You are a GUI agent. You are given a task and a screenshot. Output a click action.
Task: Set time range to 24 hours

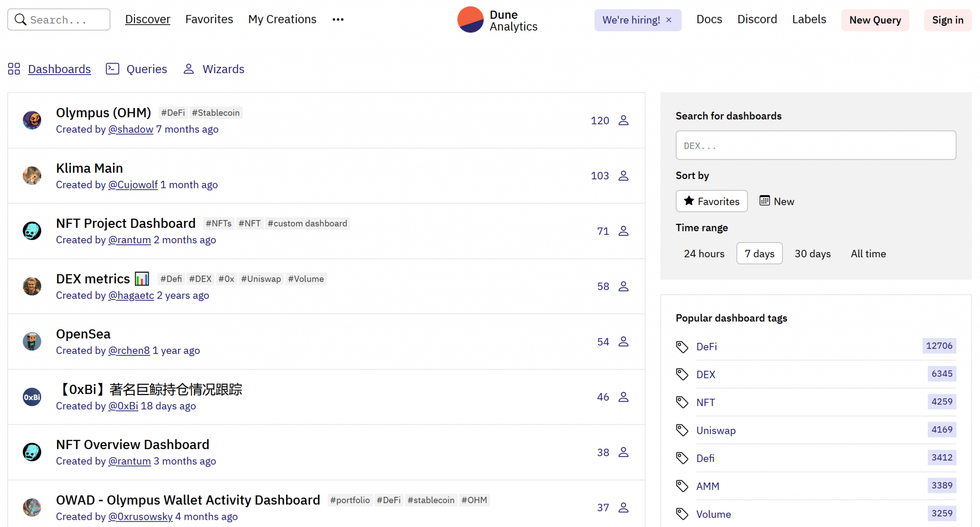tap(704, 253)
